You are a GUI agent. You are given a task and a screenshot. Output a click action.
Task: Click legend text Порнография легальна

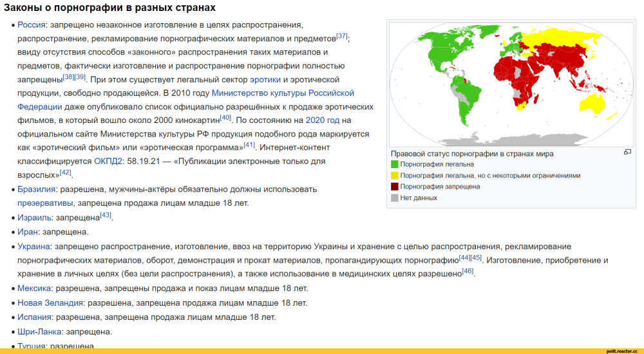point(437,164)
